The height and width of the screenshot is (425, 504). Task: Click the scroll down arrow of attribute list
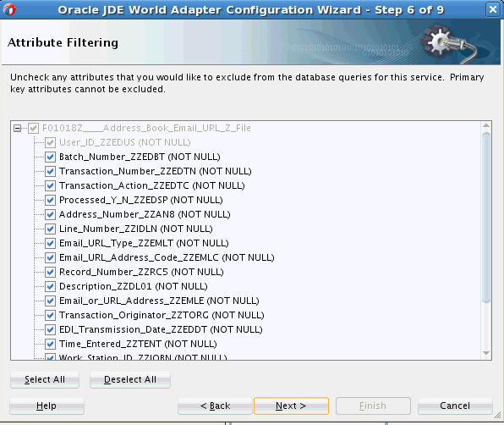point(486,353)
